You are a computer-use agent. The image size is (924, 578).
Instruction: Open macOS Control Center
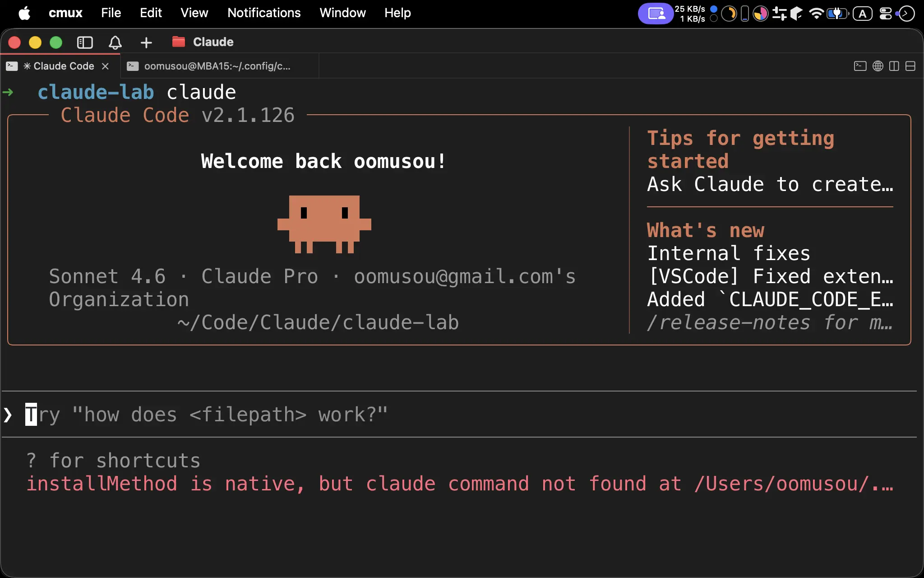[x=886, y=14]
